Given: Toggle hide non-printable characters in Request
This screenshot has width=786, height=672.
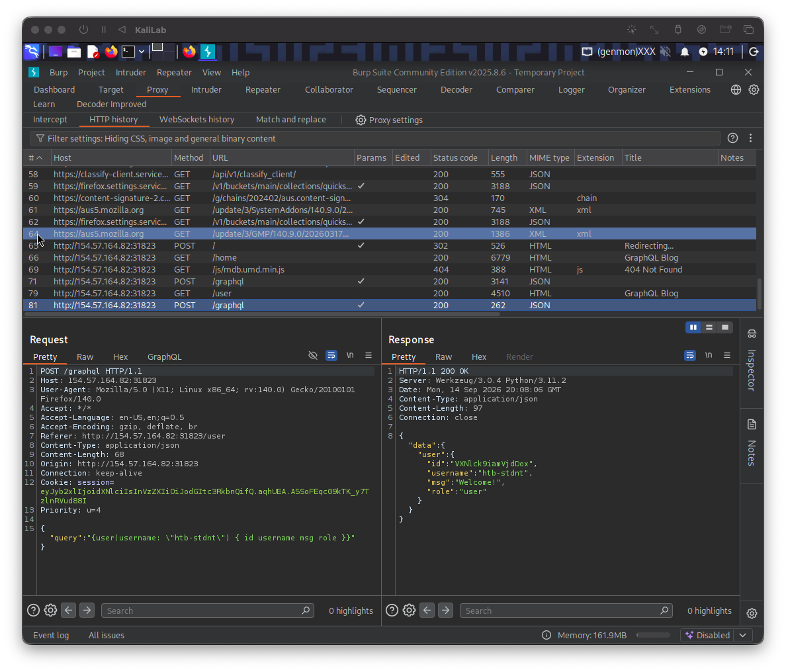Looking at the screenshot, I should coord(313,355).
